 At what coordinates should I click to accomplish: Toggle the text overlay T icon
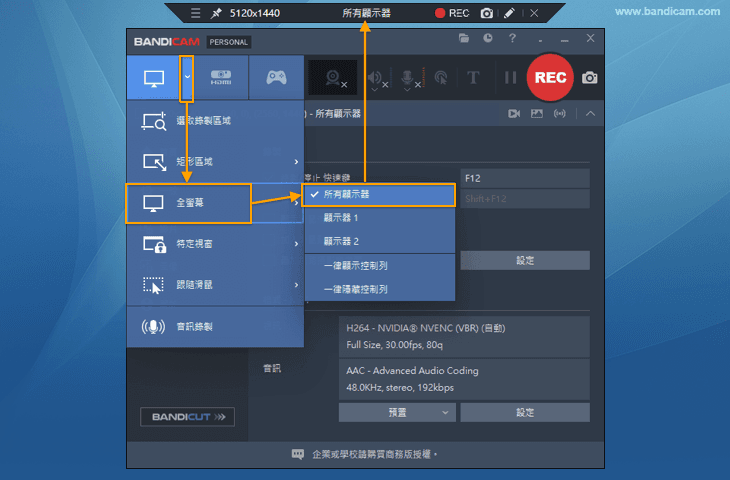pyautogui.click(x=473, y=78)
